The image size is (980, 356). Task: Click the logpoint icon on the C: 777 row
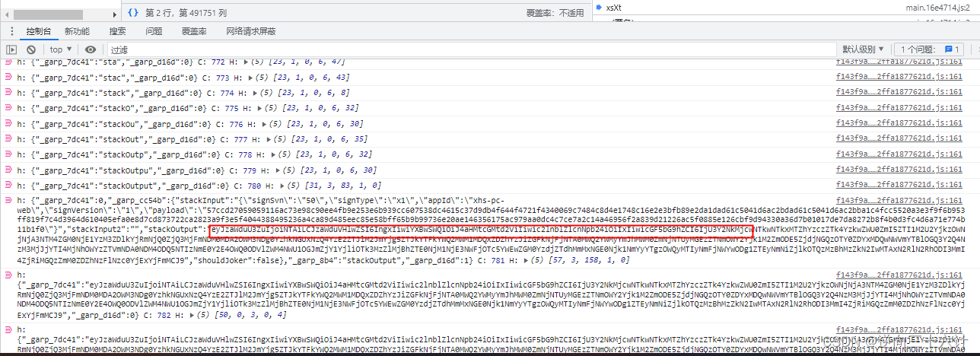[x=8, y=138]
